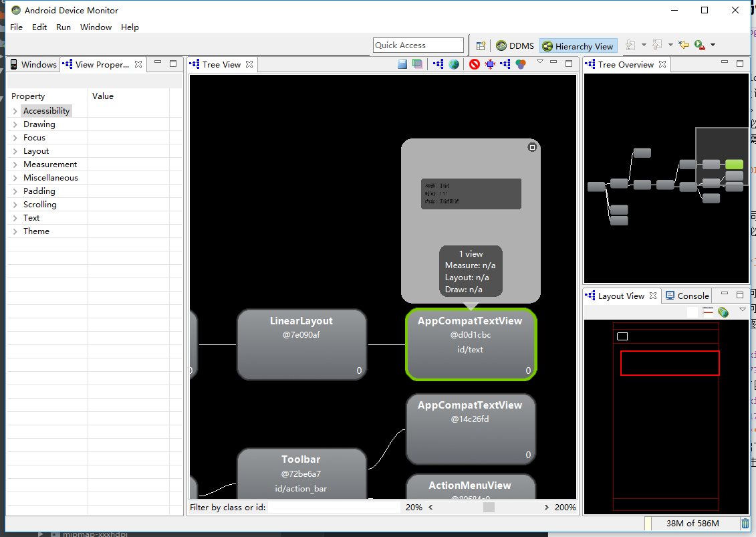
Task: Click the zoom out arrow near 20%
Action: click(x=430, y=507)
